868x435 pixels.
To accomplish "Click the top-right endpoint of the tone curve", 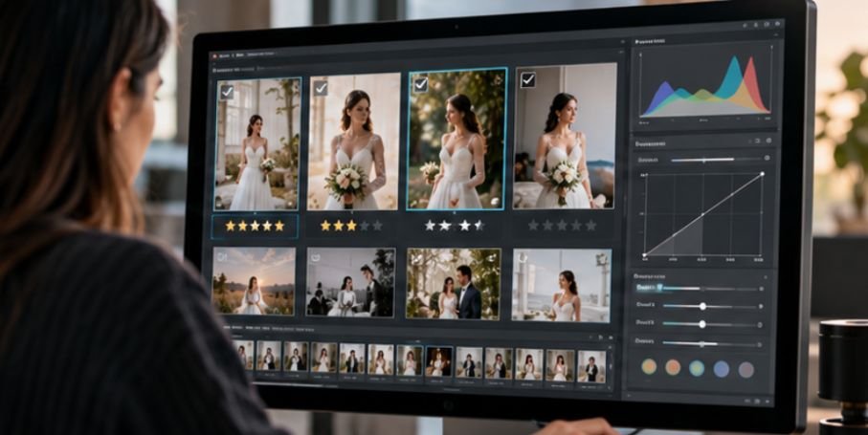I will [x=762, y=174].
